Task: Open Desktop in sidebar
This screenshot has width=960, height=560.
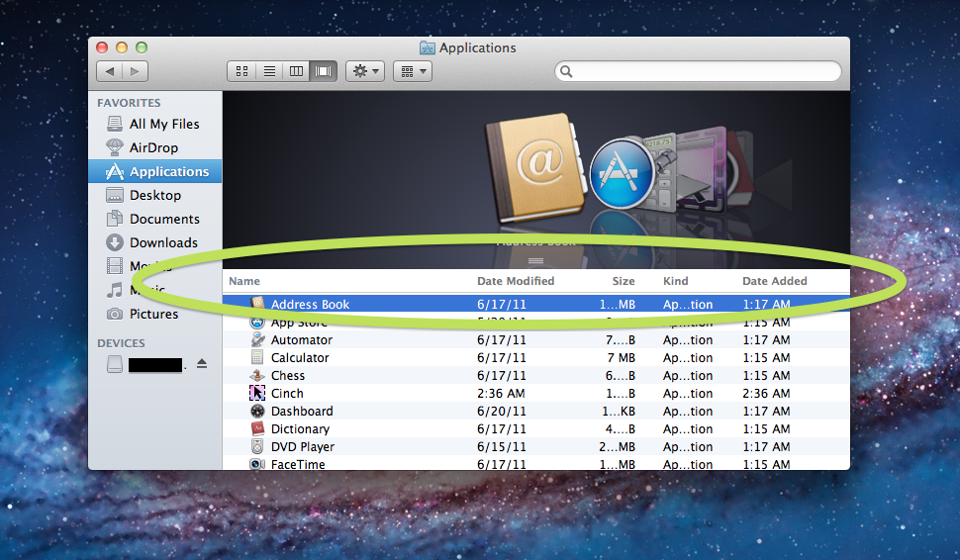Action: click(155, 195)
